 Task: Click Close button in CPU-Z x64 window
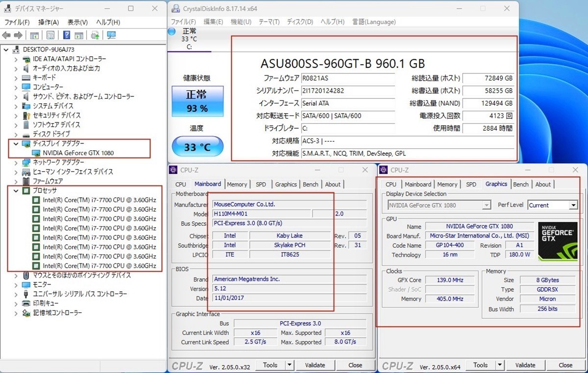click(x=565, y=365)
